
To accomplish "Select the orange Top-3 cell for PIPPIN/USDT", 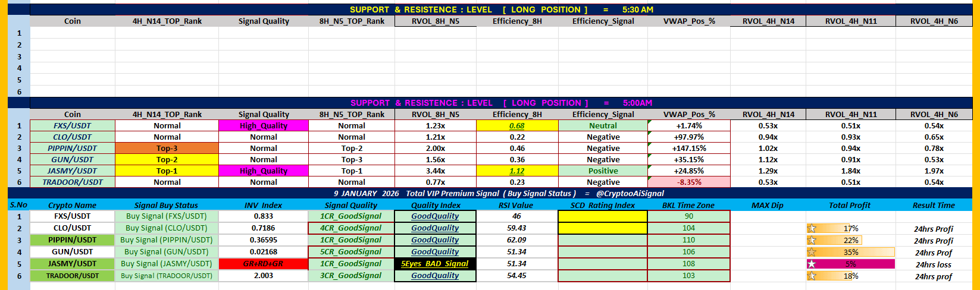I will (x=167, y=149).
